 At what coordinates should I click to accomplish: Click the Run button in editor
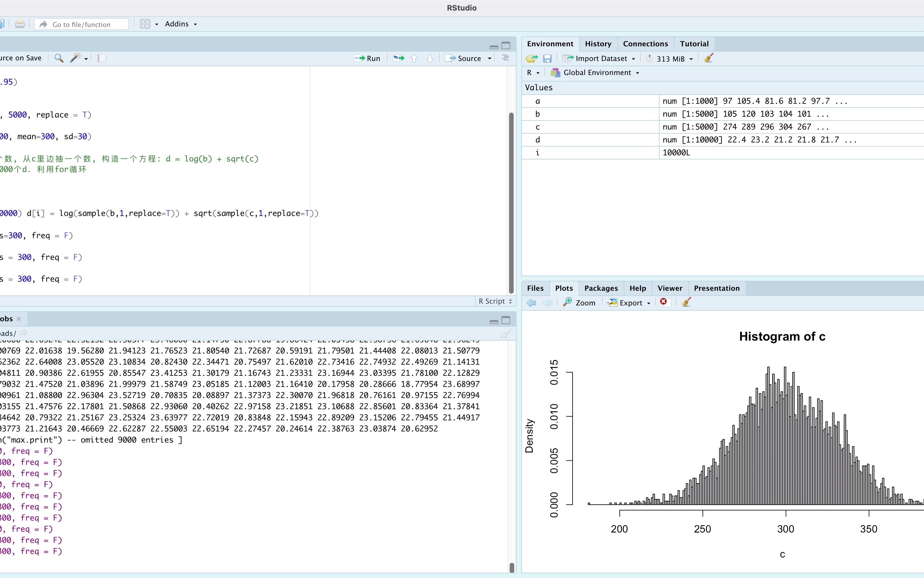pos(367,58)
